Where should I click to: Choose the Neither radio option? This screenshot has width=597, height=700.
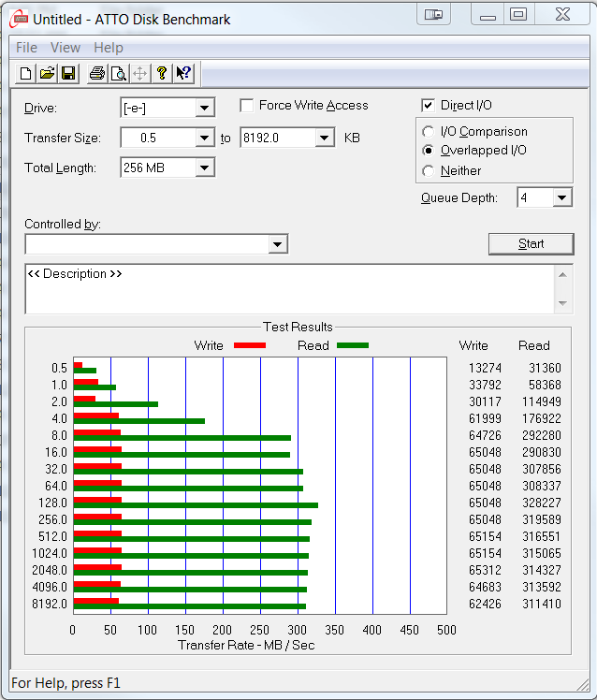click(x=429, y=171)
